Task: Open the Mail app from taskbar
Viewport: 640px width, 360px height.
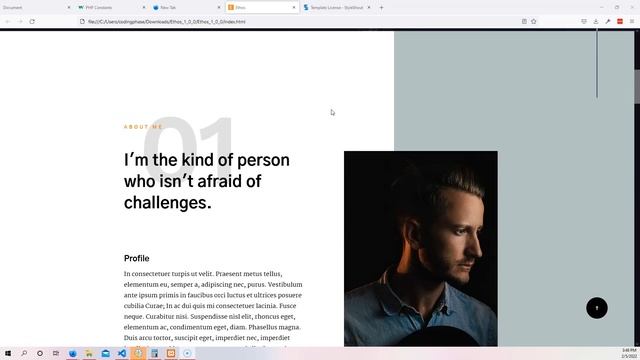Action: coord(105,353)
